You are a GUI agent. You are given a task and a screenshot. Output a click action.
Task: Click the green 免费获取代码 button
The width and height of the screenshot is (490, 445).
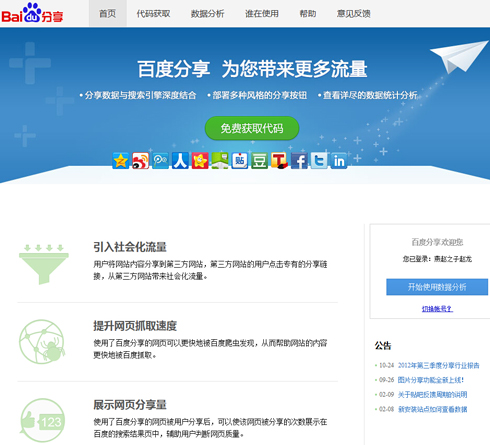coord(252,128)
